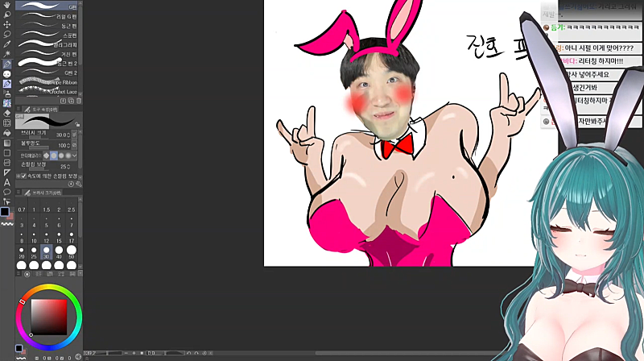Select the Auto select magic wand tool

pyautogui.click(x=7, y=54)
